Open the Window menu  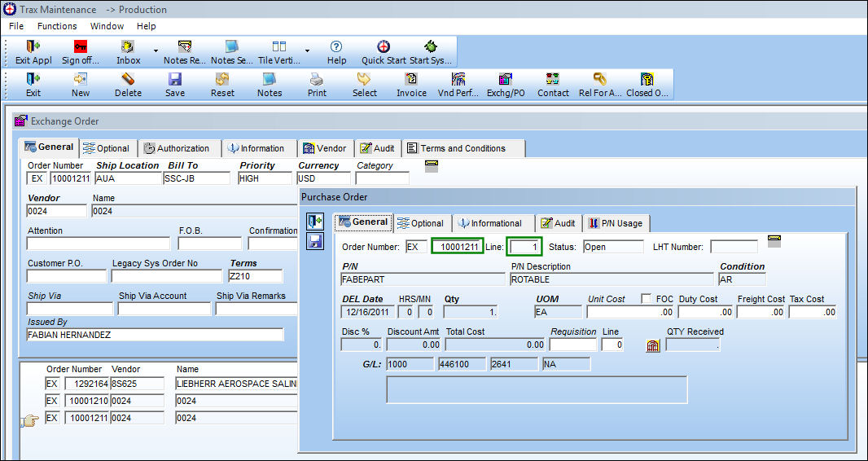[x=107, y=26]
